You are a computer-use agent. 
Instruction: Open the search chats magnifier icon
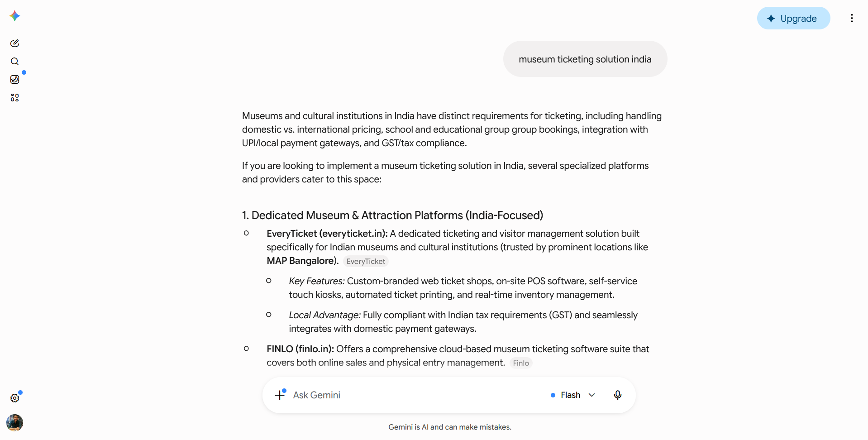click(14, 62)
